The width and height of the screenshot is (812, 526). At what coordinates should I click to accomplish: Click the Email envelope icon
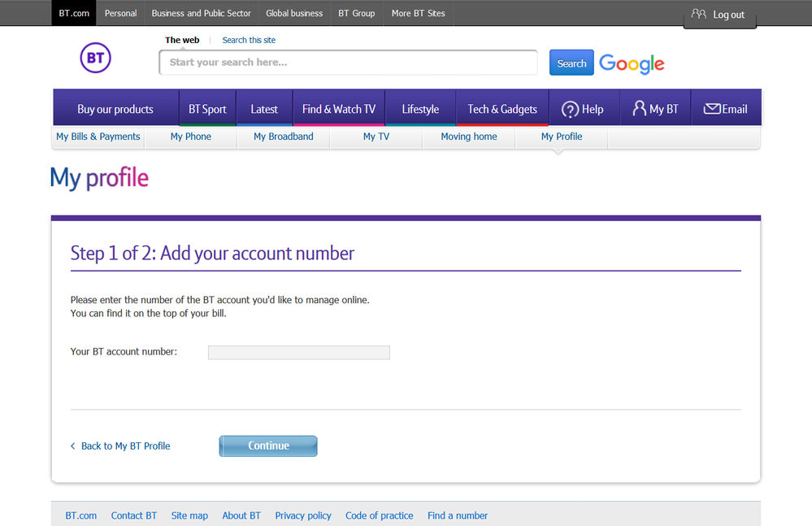(711, 109)
